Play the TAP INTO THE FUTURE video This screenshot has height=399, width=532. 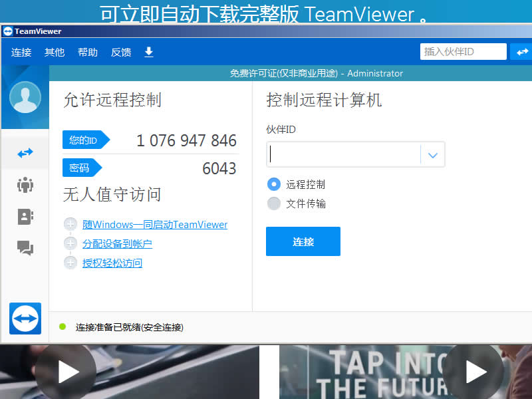473,372
